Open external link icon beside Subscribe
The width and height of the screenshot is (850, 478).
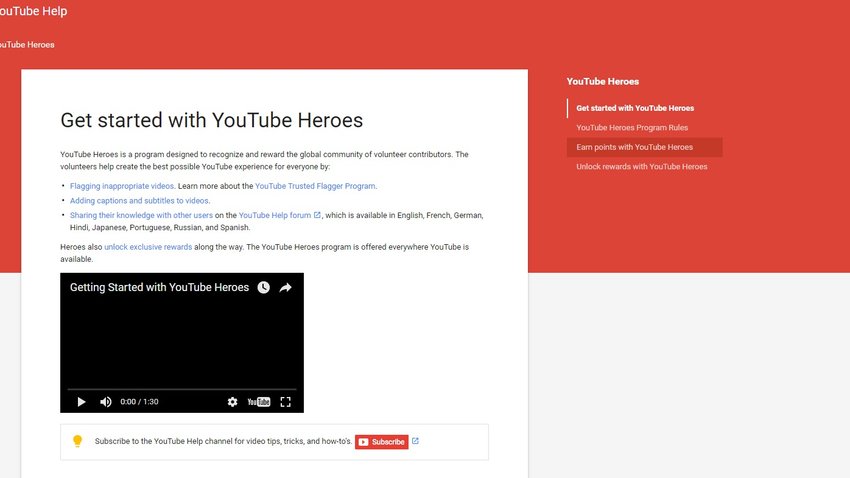click(415, 441)
